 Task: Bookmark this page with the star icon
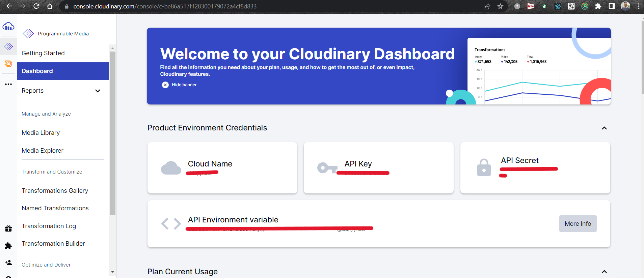(500, 6)
